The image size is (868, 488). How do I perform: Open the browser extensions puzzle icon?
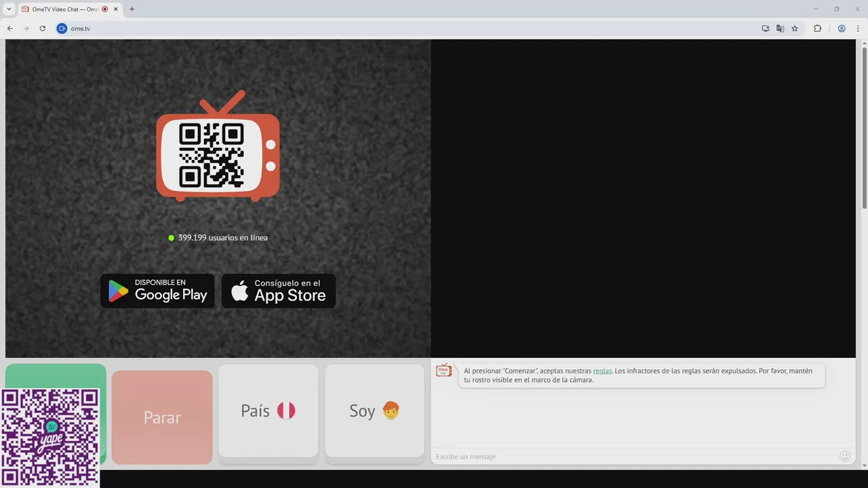[x=817, y=28]
